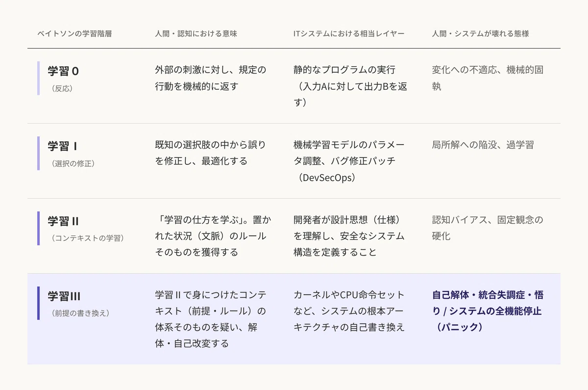Screen dimensions: 588x390
Task: Click the row title '学習 I'
Action: pos(63,146)
